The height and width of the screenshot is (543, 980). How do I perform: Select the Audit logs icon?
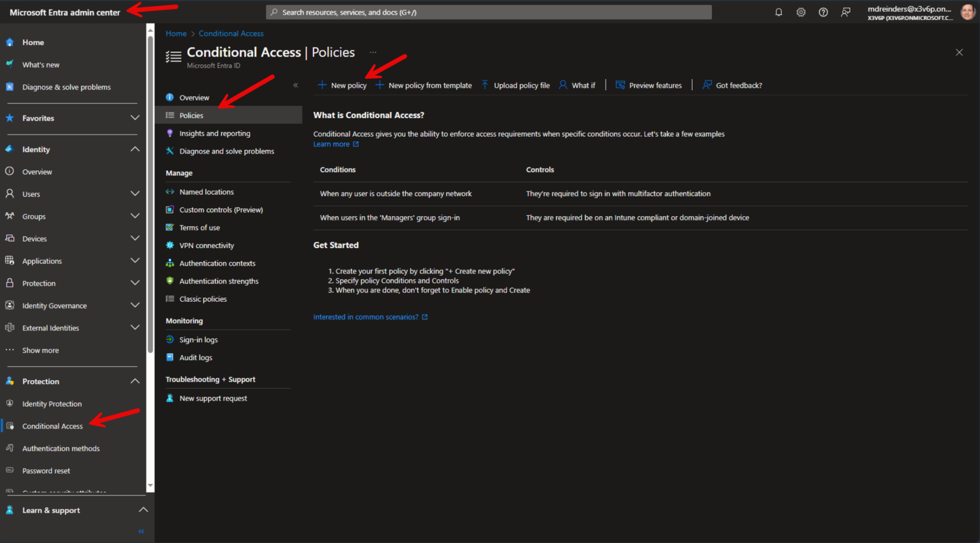click(170, 357)
